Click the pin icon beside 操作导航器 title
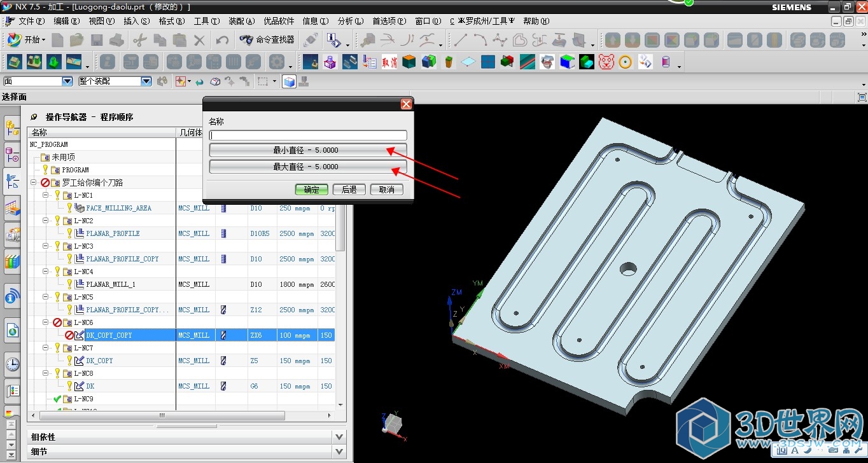Screen dimensions: 868x463 (34, 117)
